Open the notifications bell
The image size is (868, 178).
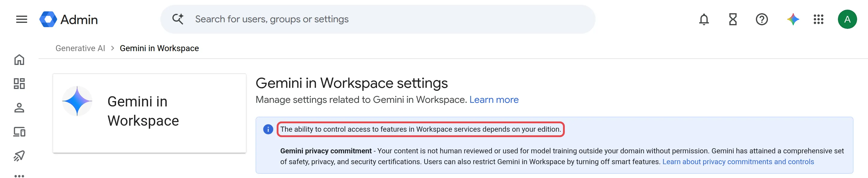point(704,19)
